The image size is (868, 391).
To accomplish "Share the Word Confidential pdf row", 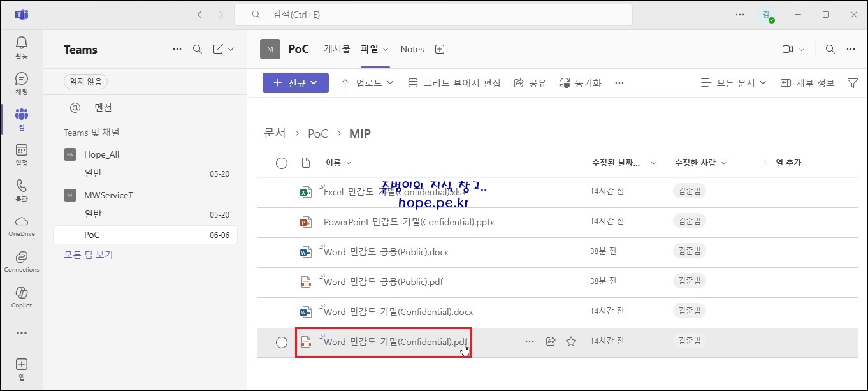I will click(551, 342).
